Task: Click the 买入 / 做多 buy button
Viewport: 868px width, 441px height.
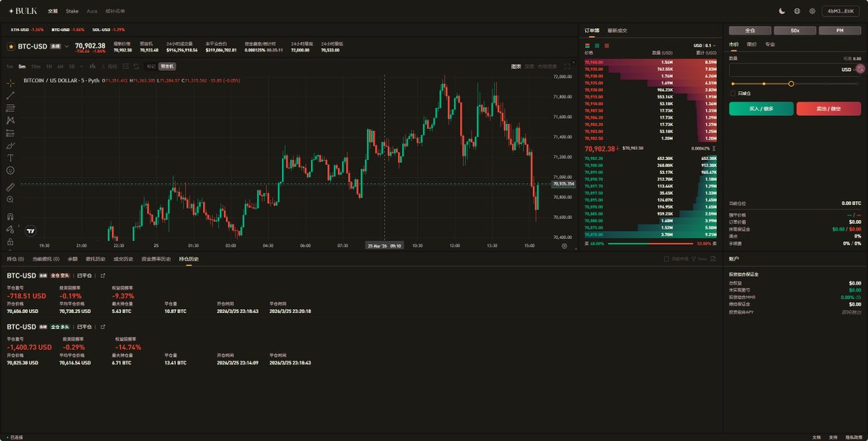Action: tap(761, 109)
